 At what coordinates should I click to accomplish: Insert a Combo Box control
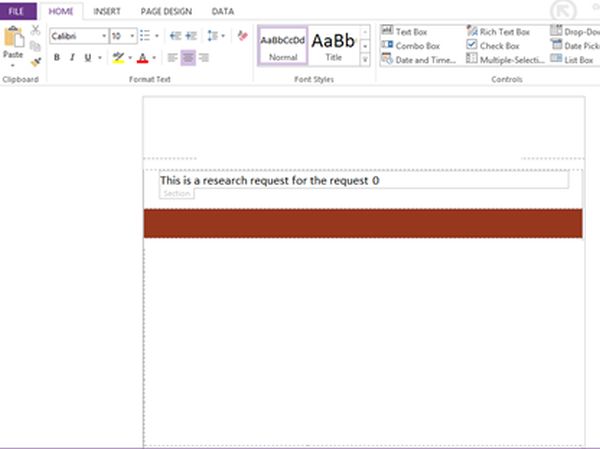(x=411, y=46)
